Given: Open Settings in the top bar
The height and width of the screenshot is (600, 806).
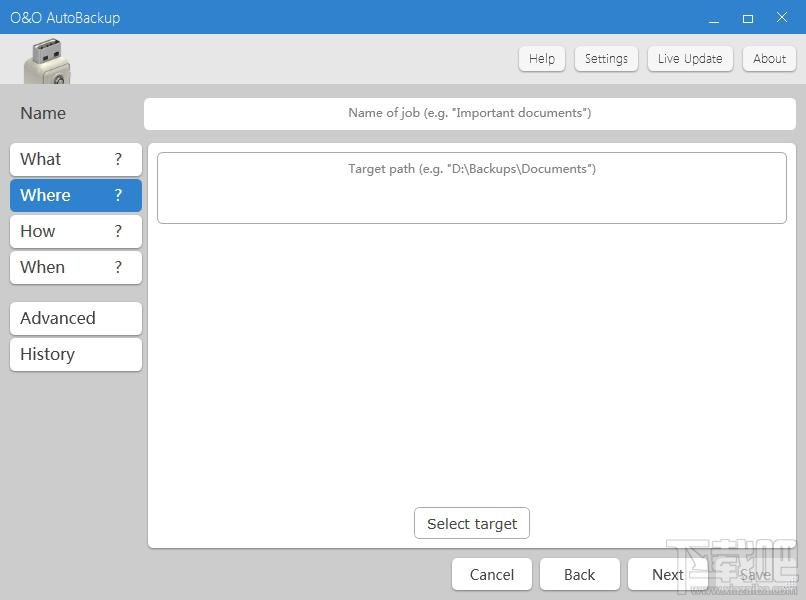Looking at the screenshot, I should pos(606,59).
